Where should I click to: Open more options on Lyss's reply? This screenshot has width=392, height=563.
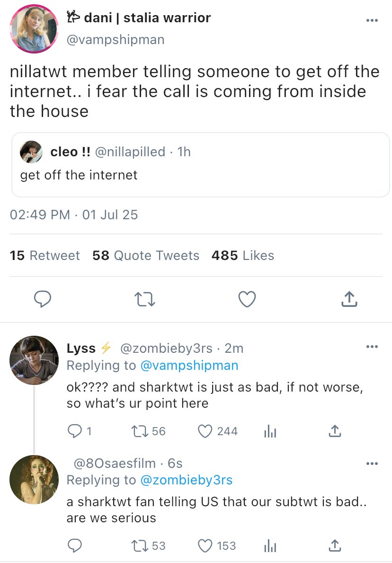click(372, 347)
